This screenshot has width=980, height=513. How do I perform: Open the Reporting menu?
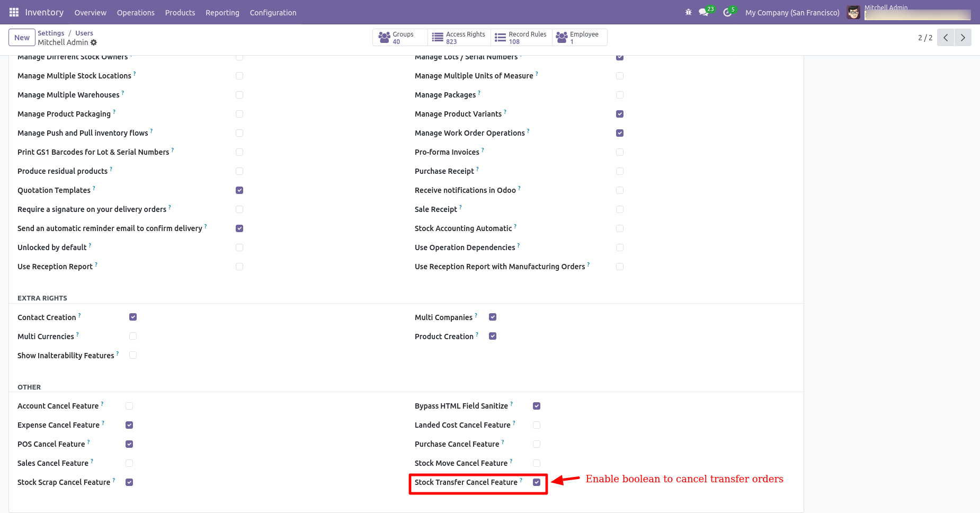[222, 13]
